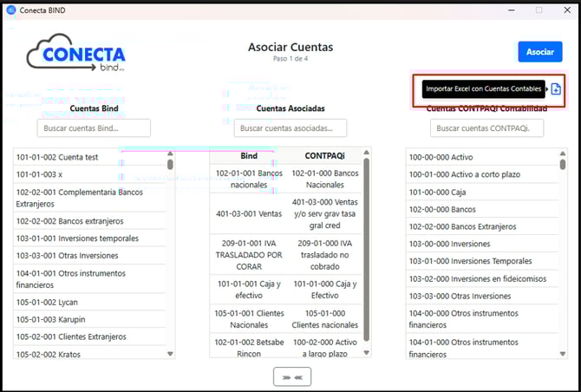Focus the Buscar cuentas CONTPAQi search field

[x=486, y=128]
